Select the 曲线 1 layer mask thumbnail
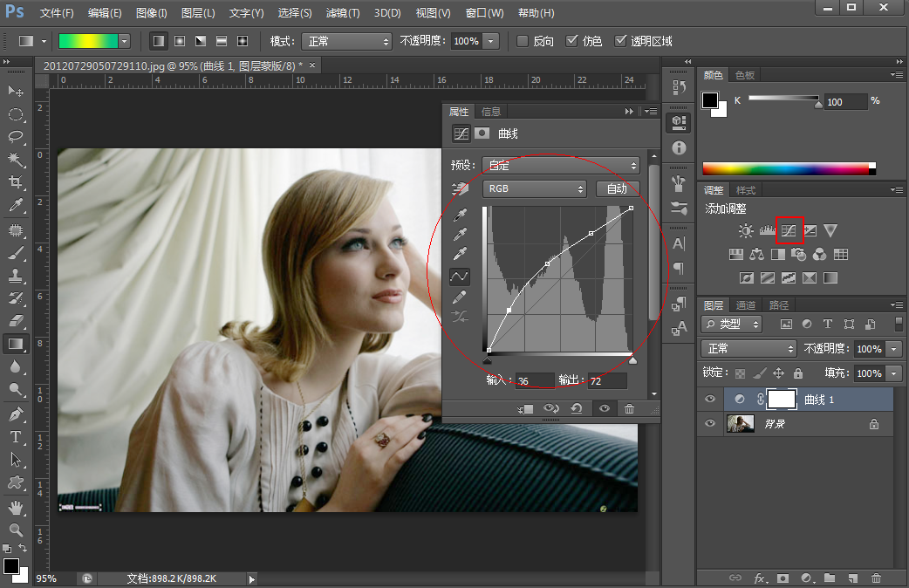909x588 pixels. pos(782,399)
